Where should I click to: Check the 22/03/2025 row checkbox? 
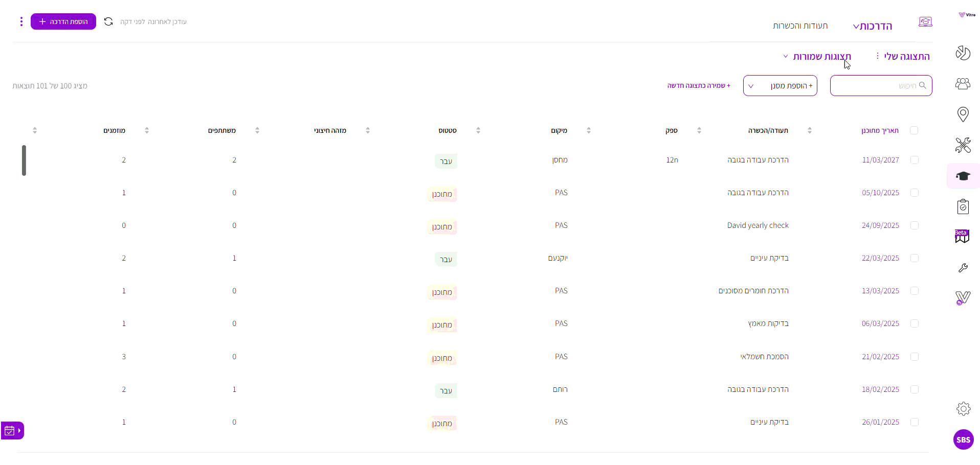915,258
